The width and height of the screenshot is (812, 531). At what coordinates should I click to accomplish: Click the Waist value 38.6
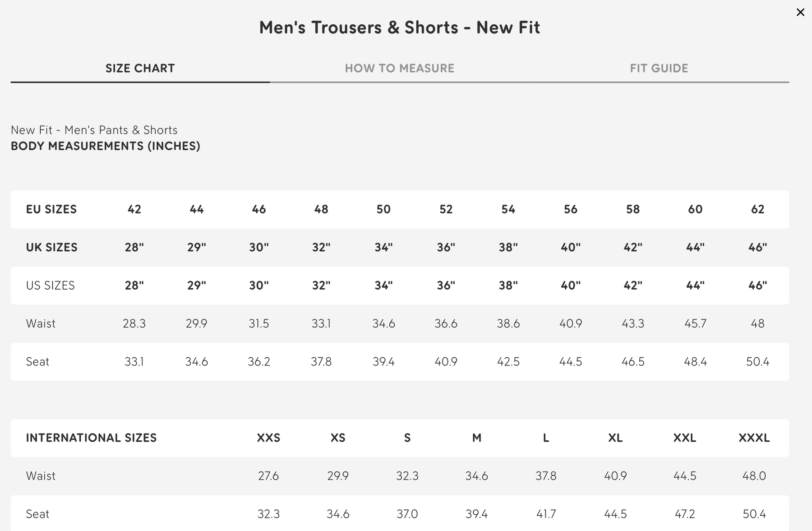coord(508,323)
